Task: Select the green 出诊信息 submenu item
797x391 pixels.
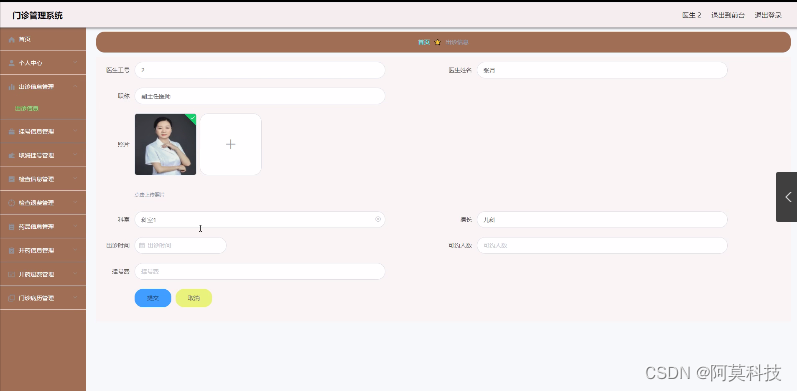Action: tap(27, 108)
